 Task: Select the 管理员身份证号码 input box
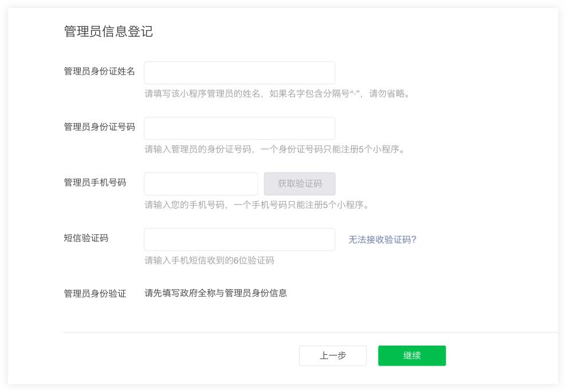tap(239, 128)
